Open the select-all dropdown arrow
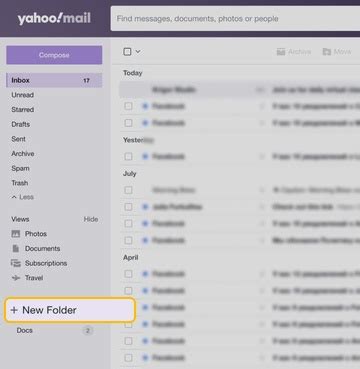360x369 pixels. coord(138,52)
